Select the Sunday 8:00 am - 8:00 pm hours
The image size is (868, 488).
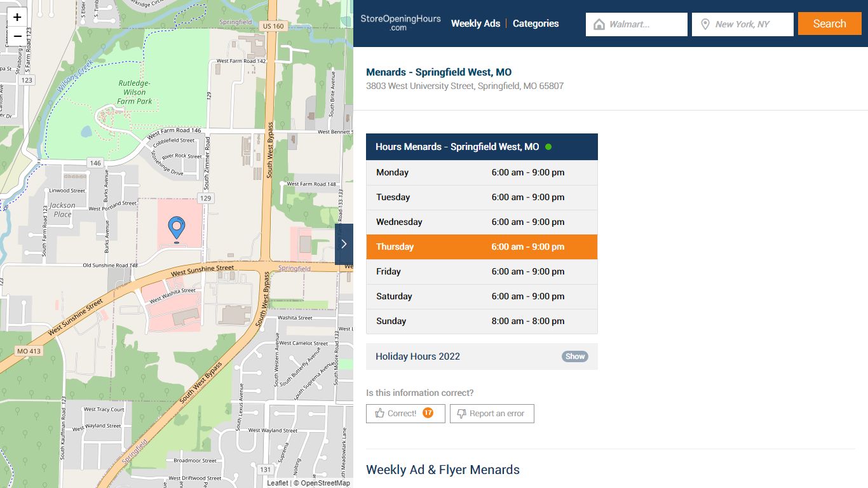528,321
